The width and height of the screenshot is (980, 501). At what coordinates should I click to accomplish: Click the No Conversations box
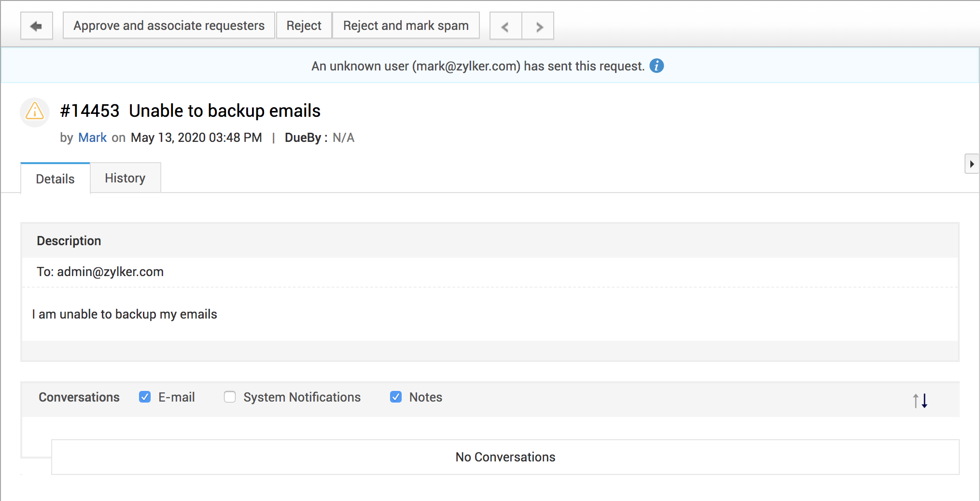[505, 457]
